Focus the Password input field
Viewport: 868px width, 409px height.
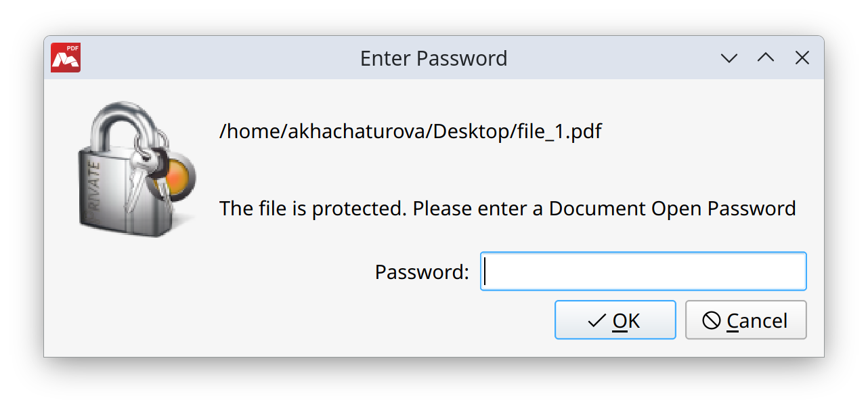643,272
